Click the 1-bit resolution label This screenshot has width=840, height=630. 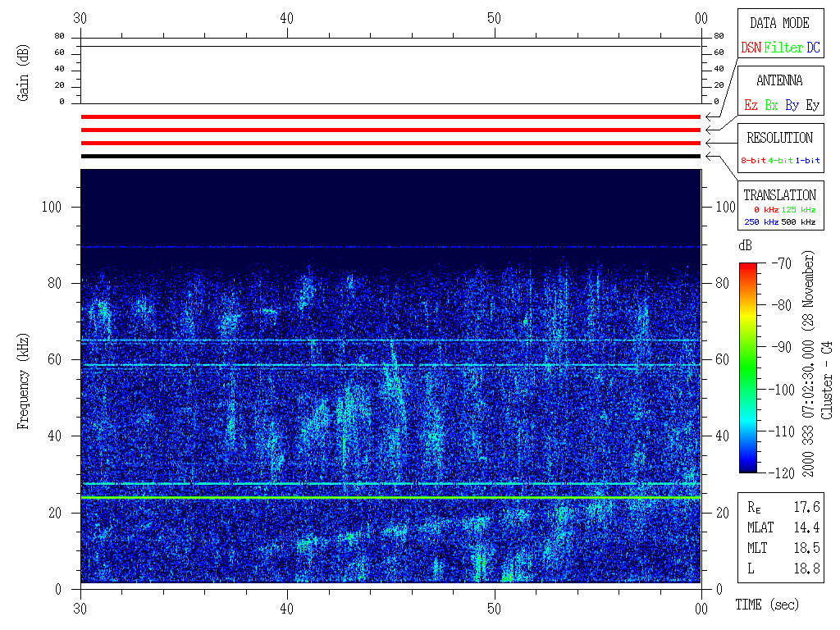pyautogui.click(x=808, y=161)
